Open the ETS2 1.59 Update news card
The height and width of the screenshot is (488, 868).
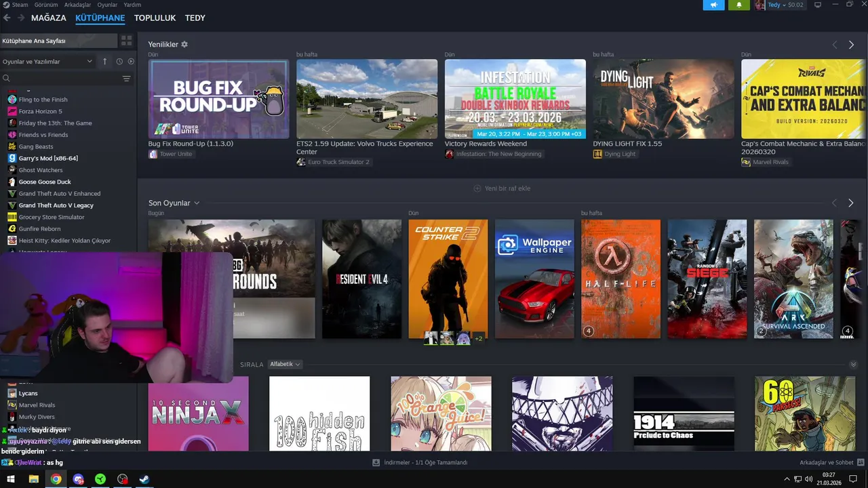click(x=367, y=99)
